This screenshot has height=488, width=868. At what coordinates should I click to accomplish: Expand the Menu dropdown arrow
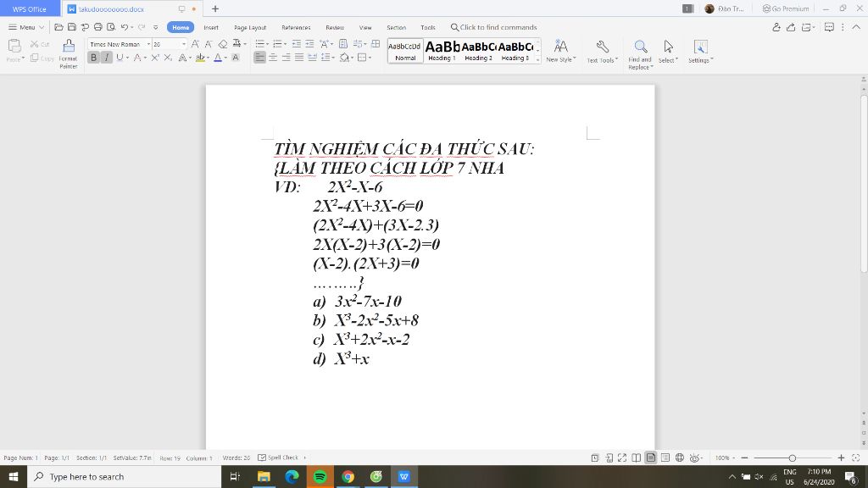click(42, 27)
